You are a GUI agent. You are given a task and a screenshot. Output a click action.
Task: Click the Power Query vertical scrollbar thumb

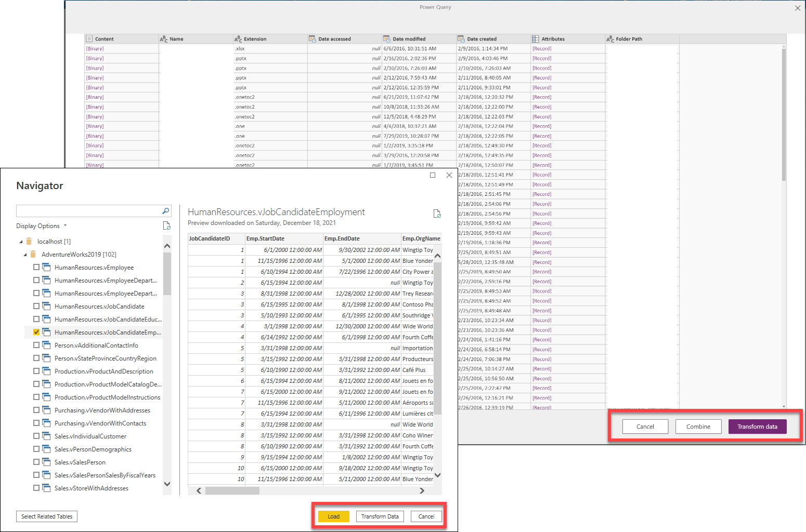click(784, 115)
